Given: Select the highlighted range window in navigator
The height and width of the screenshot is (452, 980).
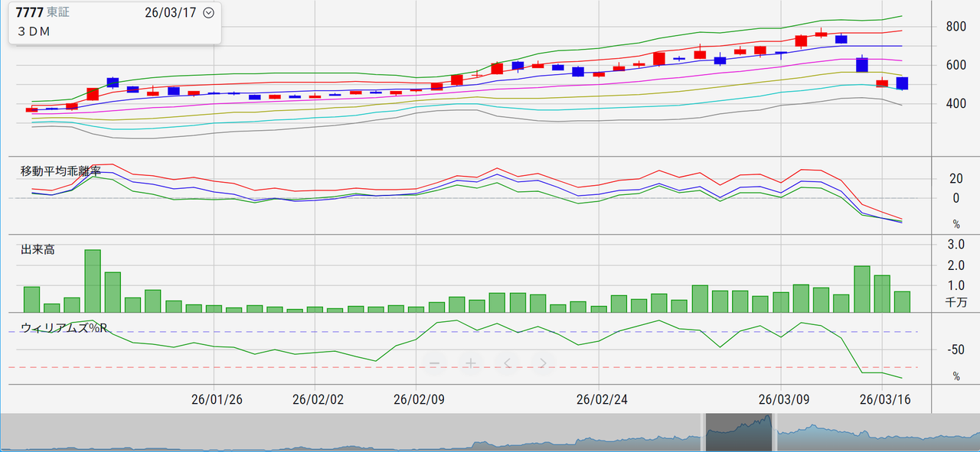Looking at the screenshot, I should pyautogui.click(x=739, y=432).
